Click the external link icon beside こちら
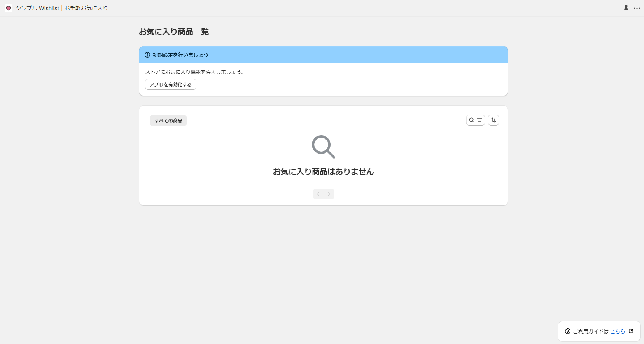 pos(631,331)
